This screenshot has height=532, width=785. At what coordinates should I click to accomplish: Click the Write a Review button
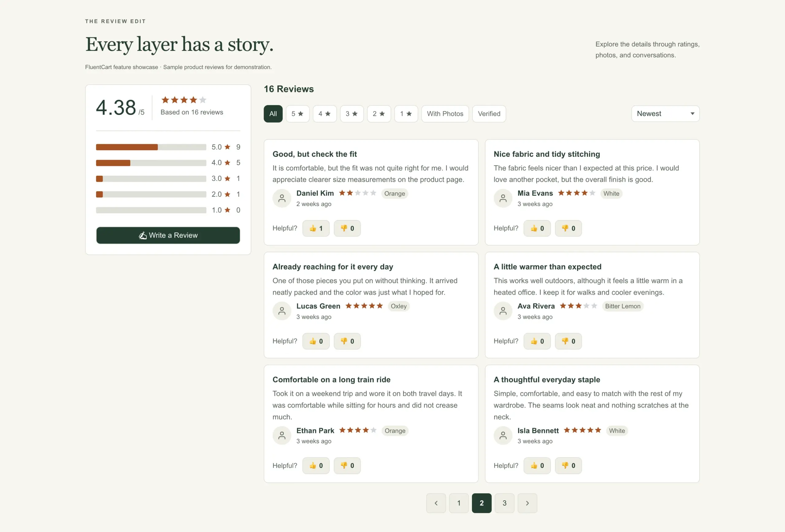pyautogui.click(x=168, y=235)
